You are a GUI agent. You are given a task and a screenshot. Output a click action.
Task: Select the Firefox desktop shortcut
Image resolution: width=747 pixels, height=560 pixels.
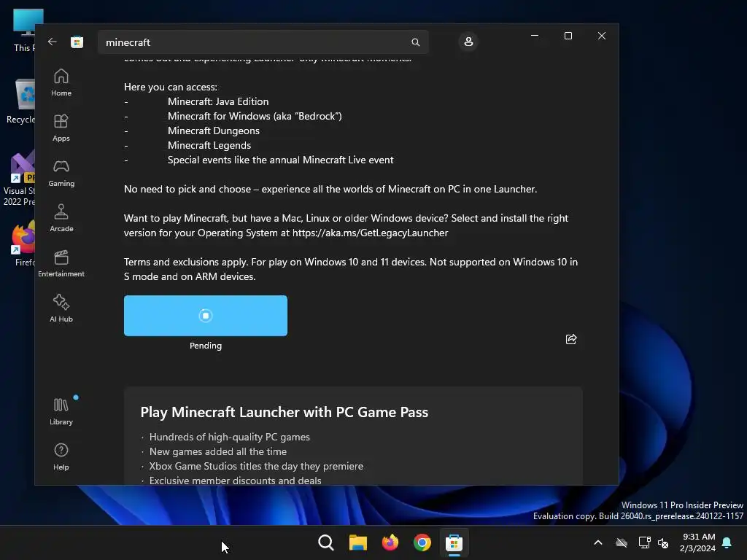coord(24,243)
